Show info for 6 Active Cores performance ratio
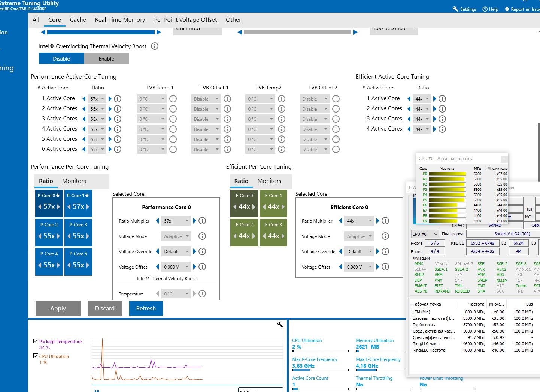The width and height of the screenshot is (540, 392). click(x=118, y=149)
